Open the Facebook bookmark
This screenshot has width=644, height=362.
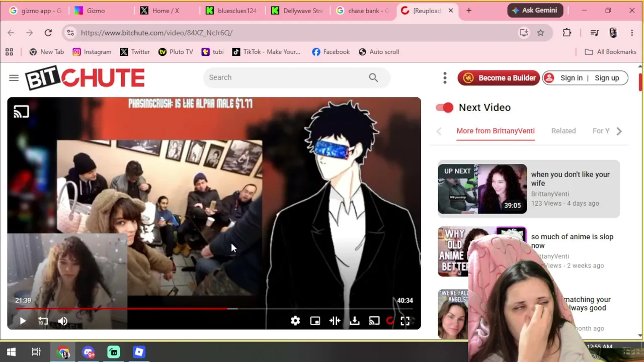(331, 52)
